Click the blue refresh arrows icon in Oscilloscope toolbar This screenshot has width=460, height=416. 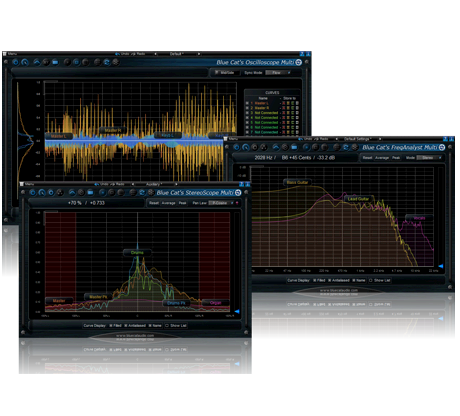(106, 62)
